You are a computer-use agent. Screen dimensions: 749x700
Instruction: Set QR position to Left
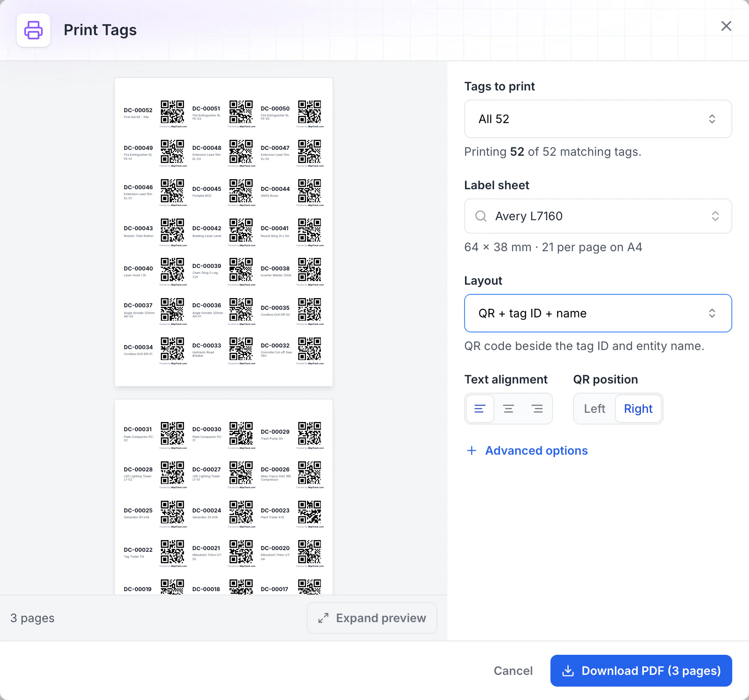(x=594, y=409)
